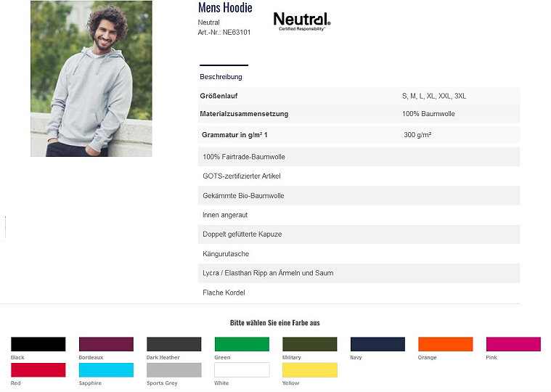Screen dimensions: 551x392
Task: Choose the Pink color swatch
Action: click(513, 344)
